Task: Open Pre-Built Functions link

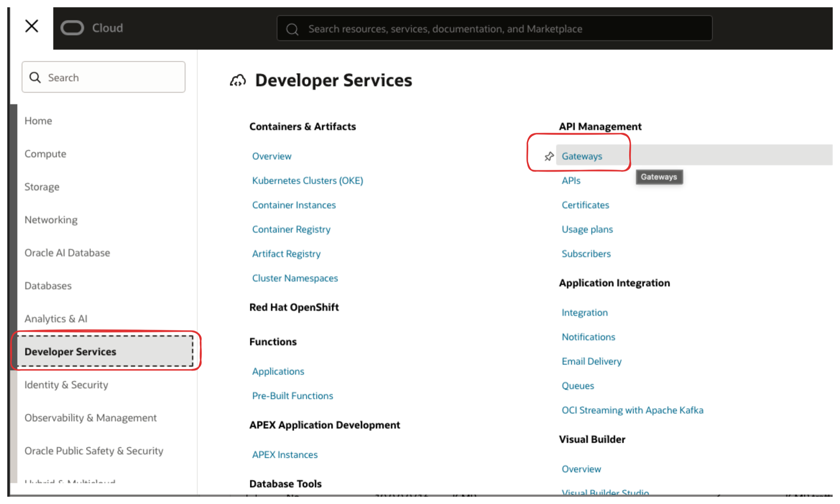Action: (x=292, y=396)
